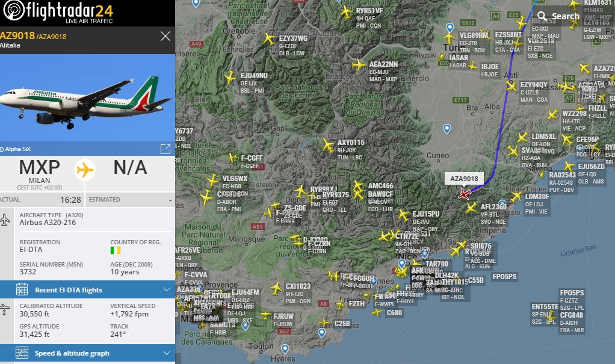615x364 pixels.
Task: Click the AZA9018 callsign label on map
Action: (464, 178)
